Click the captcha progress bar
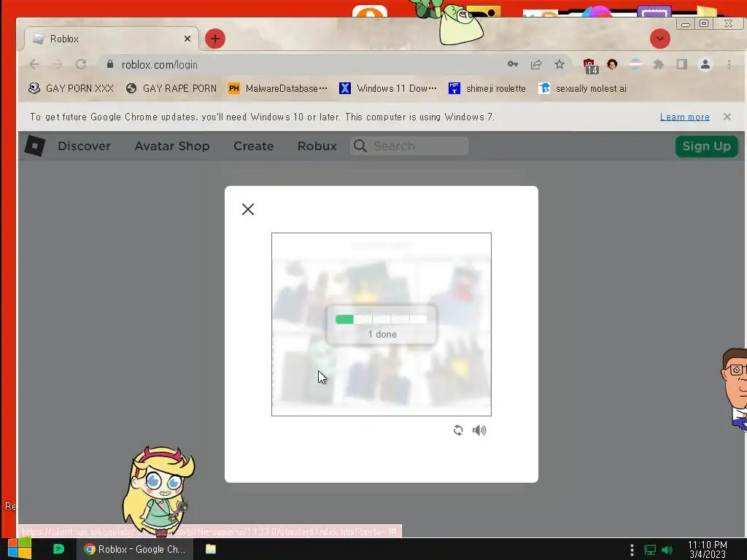The image size is (747, 560). coord(381,319)
